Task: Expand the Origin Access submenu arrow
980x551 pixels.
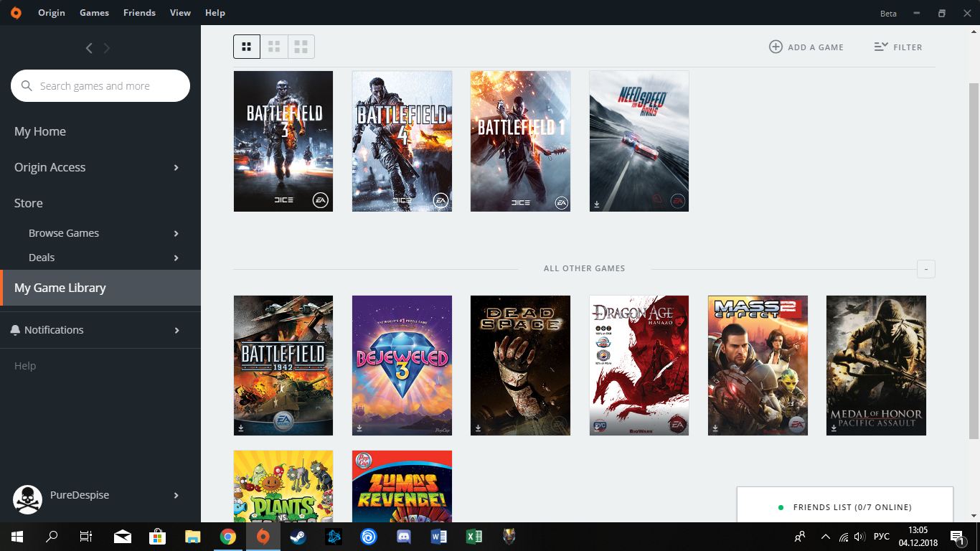Action: pos(176,168)
